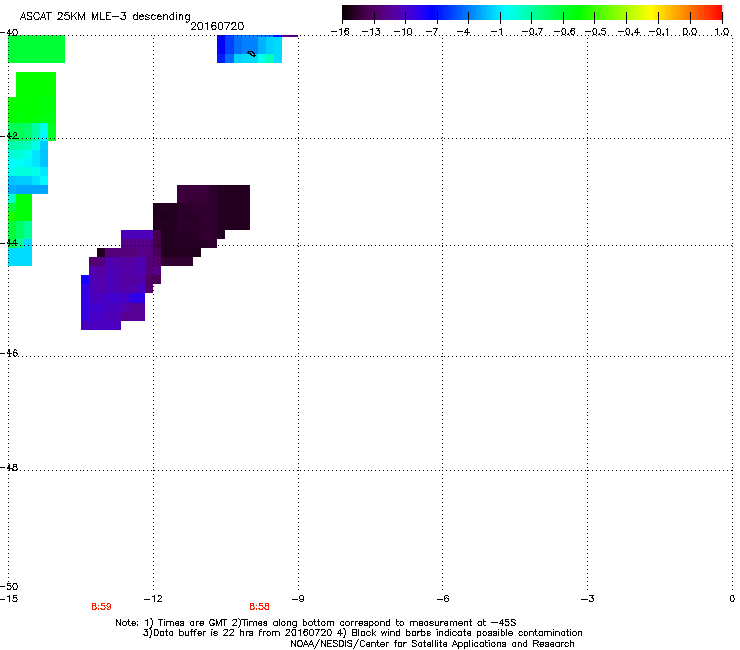The image size is (740, 650).
Task: Click the -0.4 color scale label
Action: 629,32
